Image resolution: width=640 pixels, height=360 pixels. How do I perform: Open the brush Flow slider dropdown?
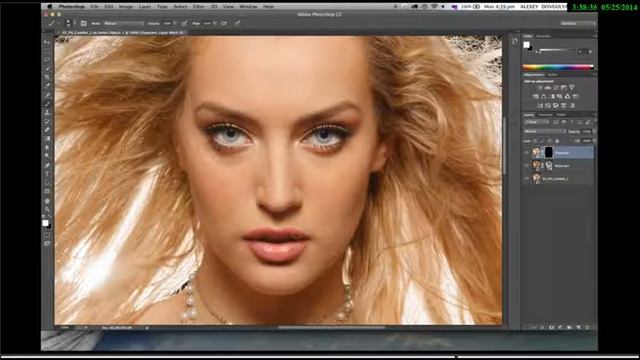coord(215,23)
